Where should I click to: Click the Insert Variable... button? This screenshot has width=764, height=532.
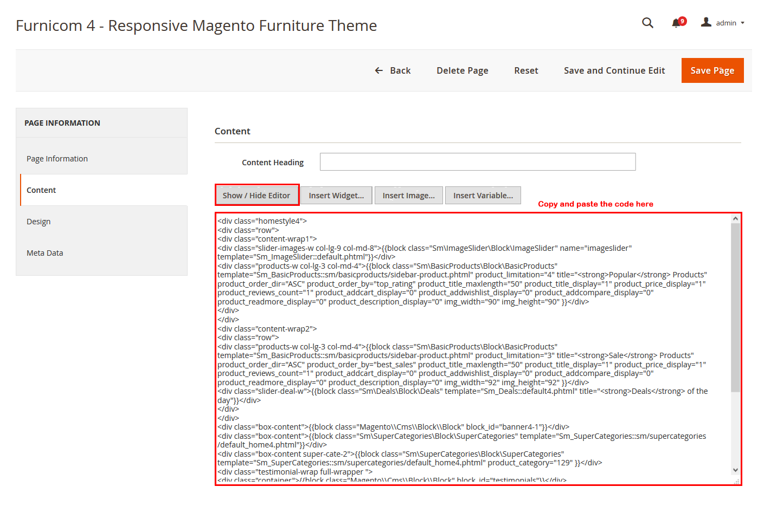point(483,196)
